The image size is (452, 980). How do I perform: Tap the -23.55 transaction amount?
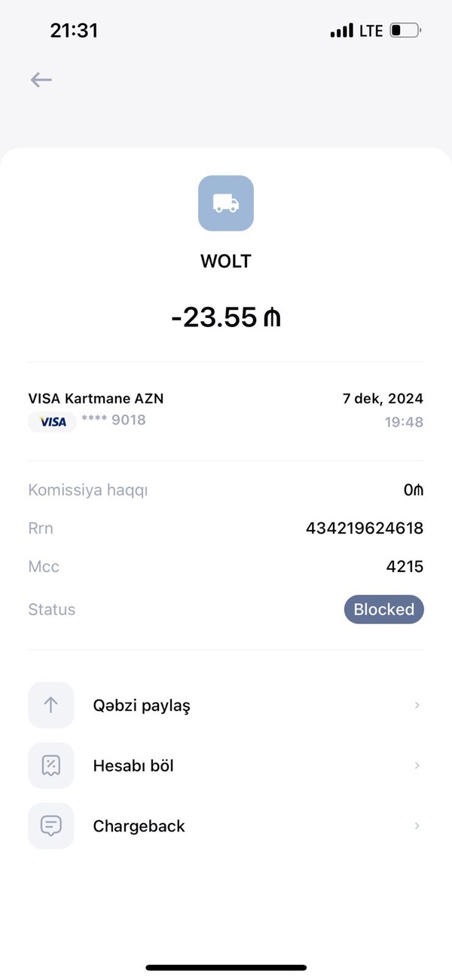tap(226, 317)
